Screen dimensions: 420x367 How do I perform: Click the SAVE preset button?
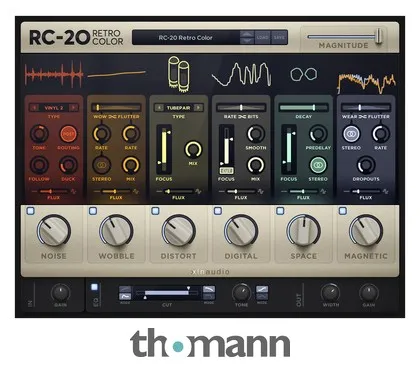coord(279,37)
